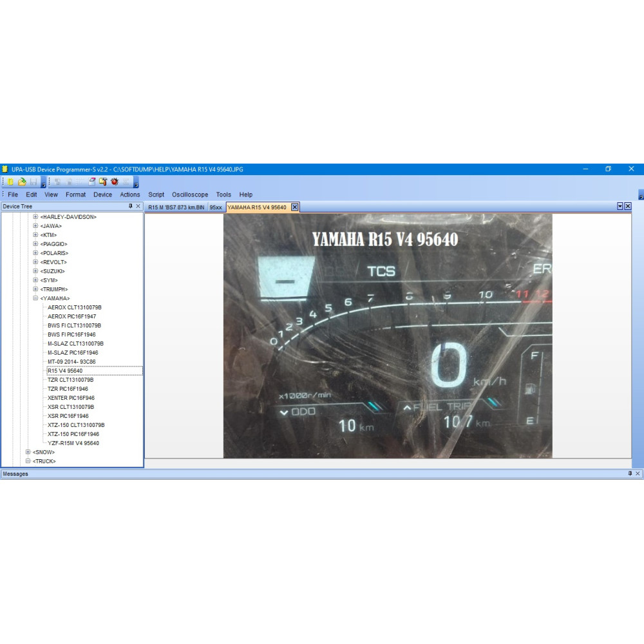
Task: Switch to the R15 M BS7 873 km.BIN tab
Action: click(176, 207)
